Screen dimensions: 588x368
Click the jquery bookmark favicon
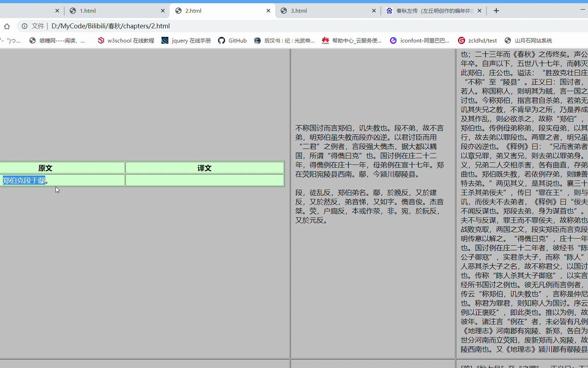coord(165,41)
